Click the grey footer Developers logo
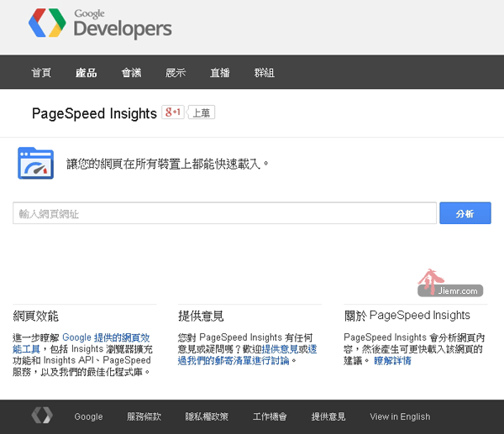The image size is (504, 434). click(x=42, y=416)
